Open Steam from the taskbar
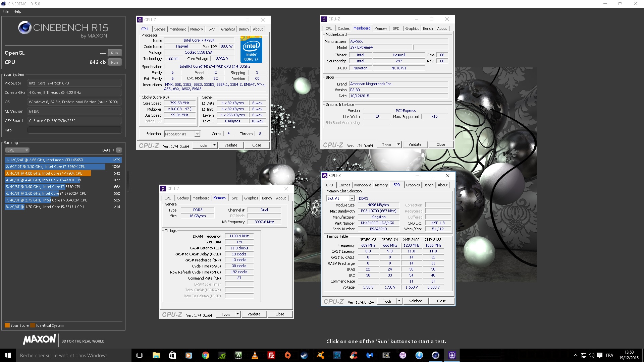Screen dimensions: 644x362 [304, 355]
